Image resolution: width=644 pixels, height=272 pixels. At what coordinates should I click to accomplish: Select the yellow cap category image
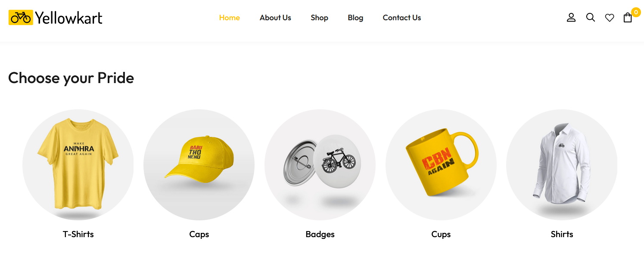(199, 165)
